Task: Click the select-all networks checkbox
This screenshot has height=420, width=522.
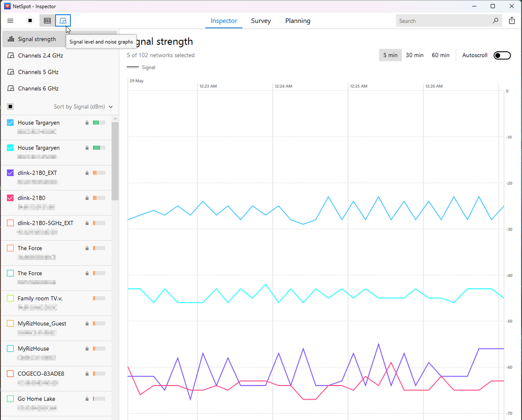Action: tap(10, 107)
